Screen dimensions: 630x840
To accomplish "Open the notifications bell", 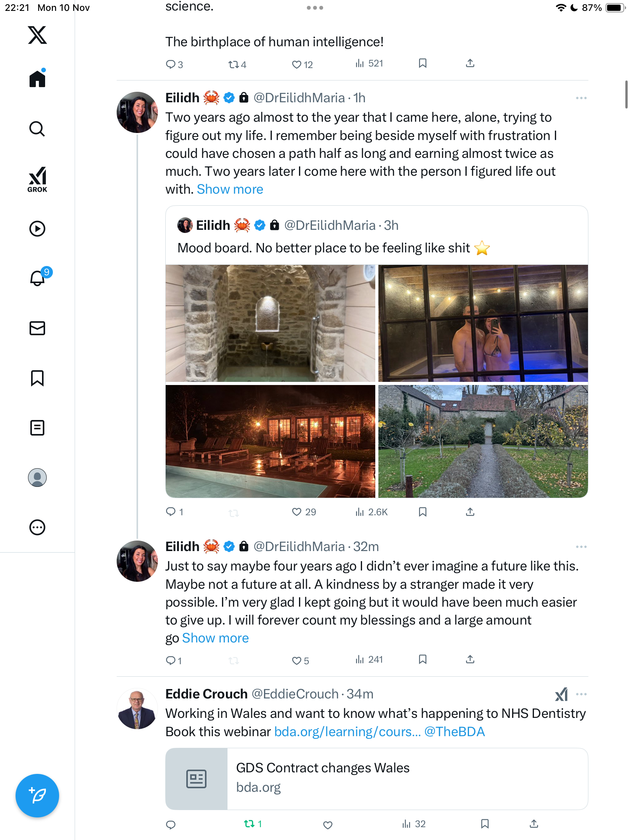I will 37,278.
